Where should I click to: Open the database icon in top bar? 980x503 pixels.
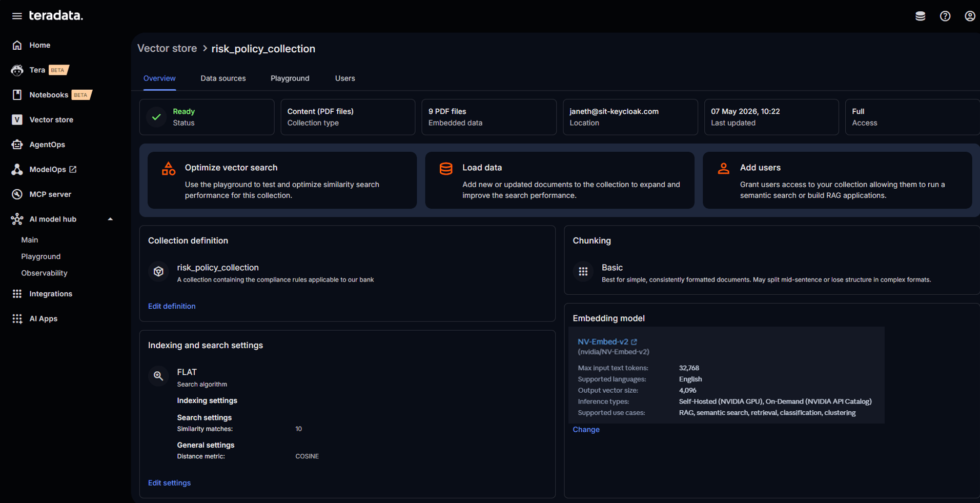(x=920, y=16)
